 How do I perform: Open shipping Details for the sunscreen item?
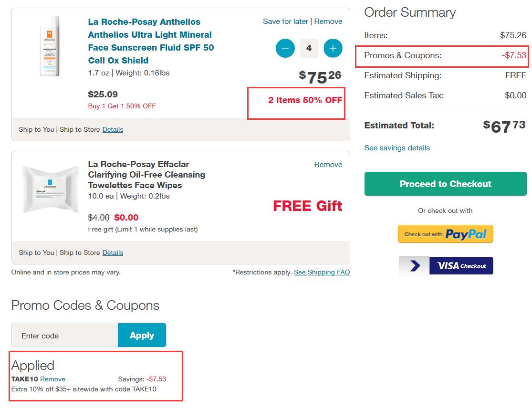(x=113, y=130)
